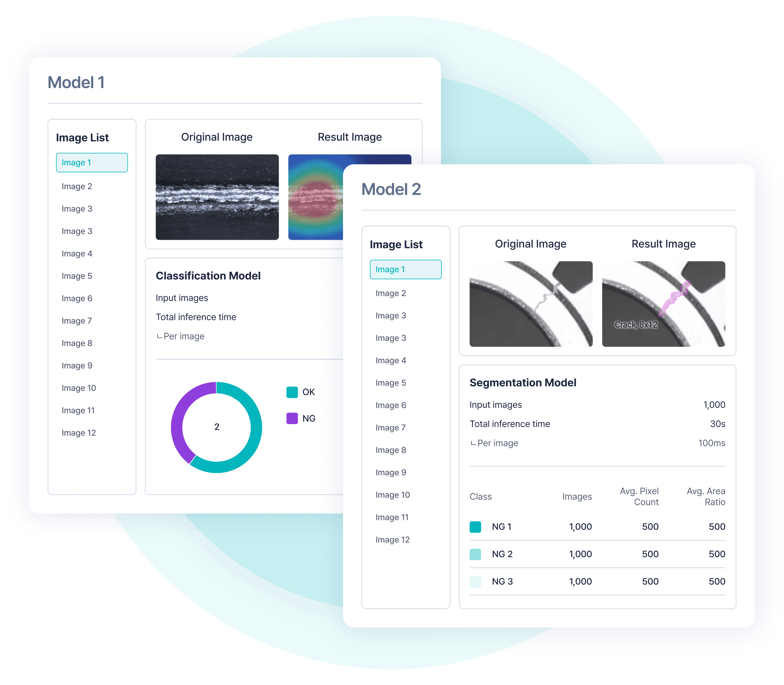
Task: Click Model 1 original image thumbnail
Action: tap(217, 197)
